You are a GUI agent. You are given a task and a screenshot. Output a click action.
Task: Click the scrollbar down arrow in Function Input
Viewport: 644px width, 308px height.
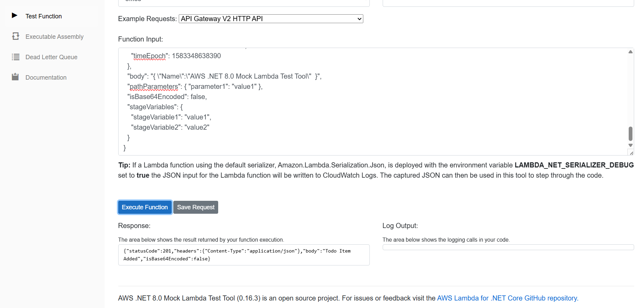tap(631, 146)
